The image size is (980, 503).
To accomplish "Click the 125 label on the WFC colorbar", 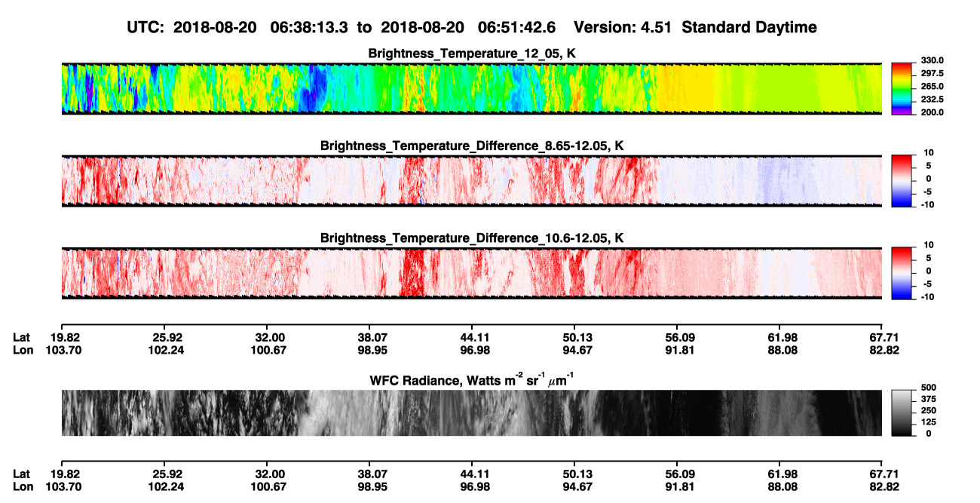I will (927, 422).
